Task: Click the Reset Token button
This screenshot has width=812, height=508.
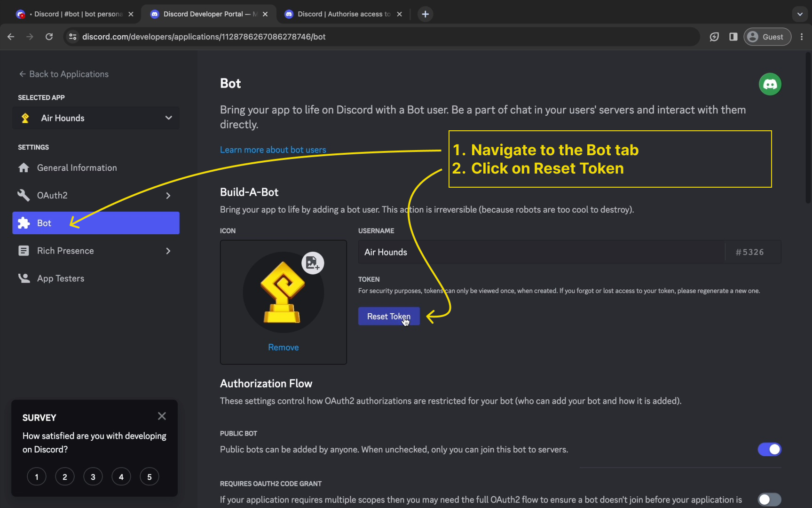Action: click(x=388, y=317)
